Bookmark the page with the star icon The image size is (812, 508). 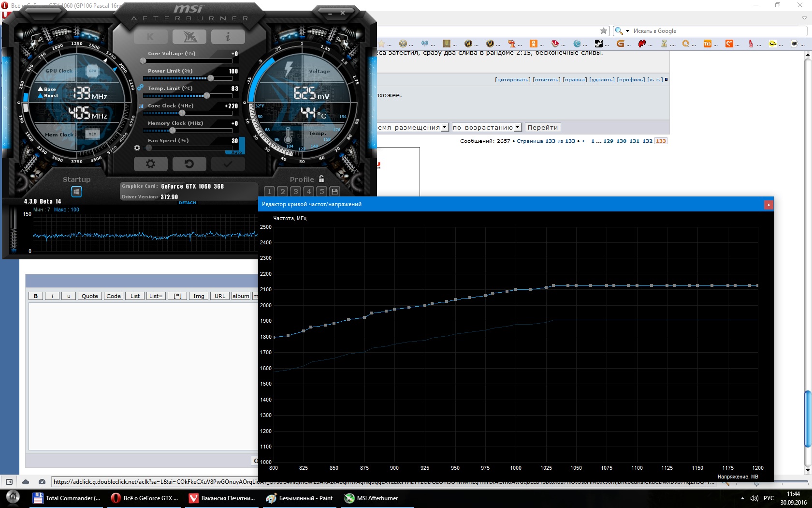pos(603,31)
